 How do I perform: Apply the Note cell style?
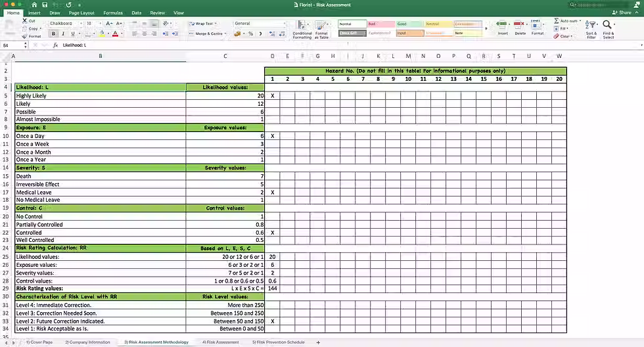(x=467, y=33)
